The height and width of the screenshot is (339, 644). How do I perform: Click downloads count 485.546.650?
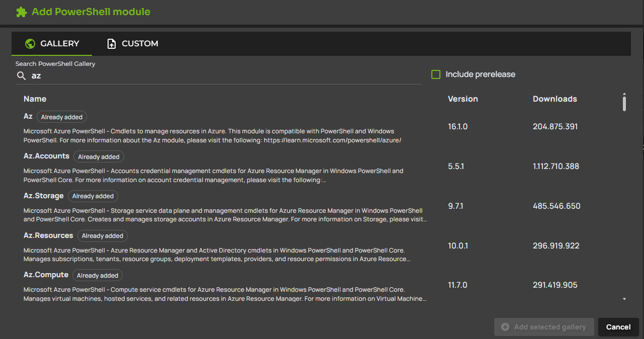[557, 206]
